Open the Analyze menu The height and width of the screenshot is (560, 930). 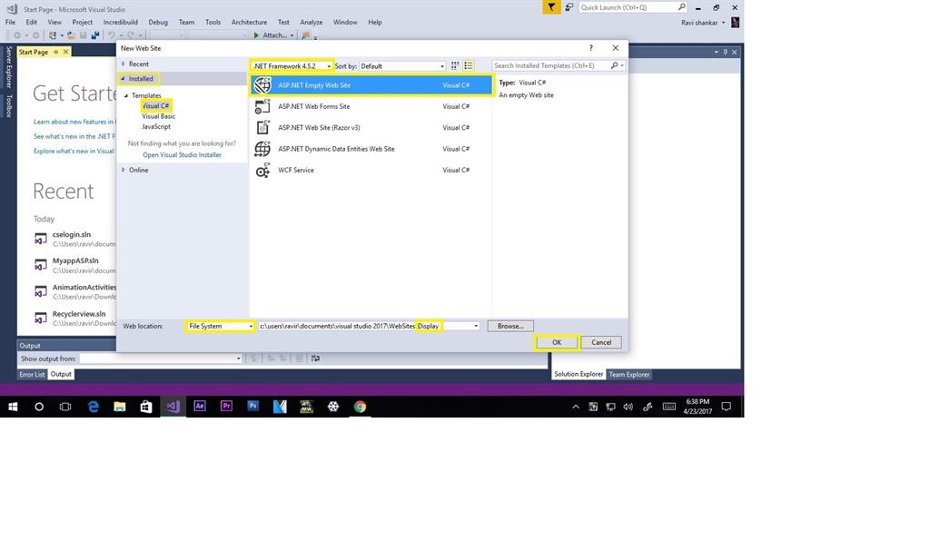pyautogui.click(x=312, y=23)
